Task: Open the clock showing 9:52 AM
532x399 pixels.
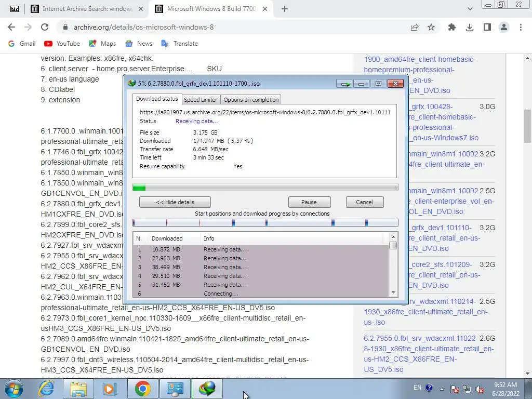Action: tap(506, 389)
